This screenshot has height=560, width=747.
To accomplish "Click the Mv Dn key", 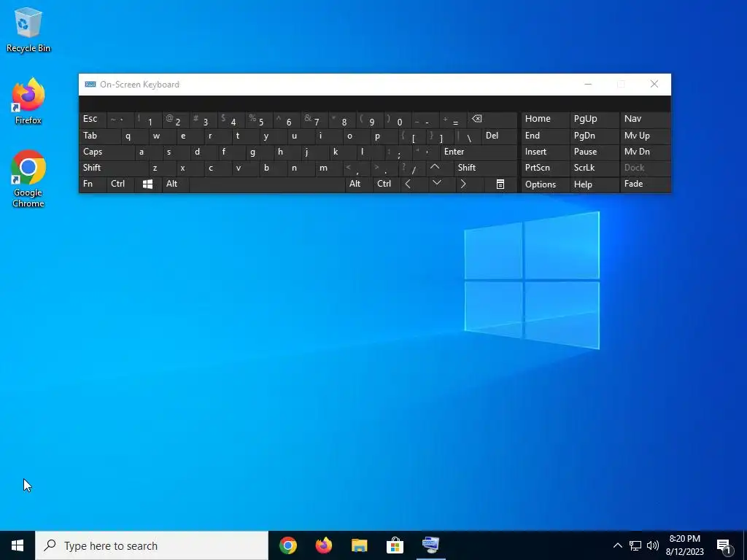I will (646, 152).
